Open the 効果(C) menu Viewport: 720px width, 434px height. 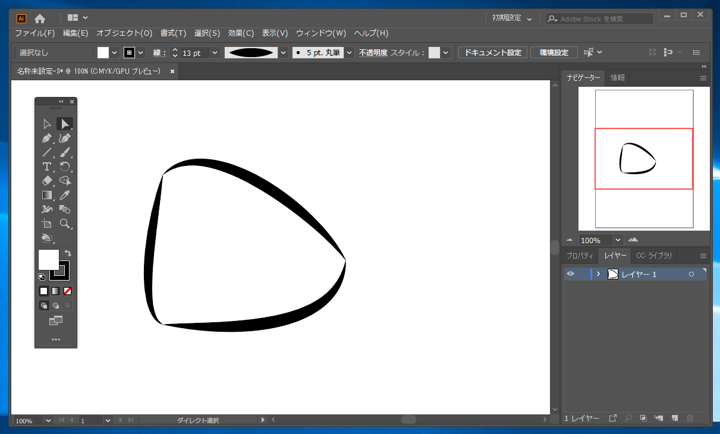point(240,33)
